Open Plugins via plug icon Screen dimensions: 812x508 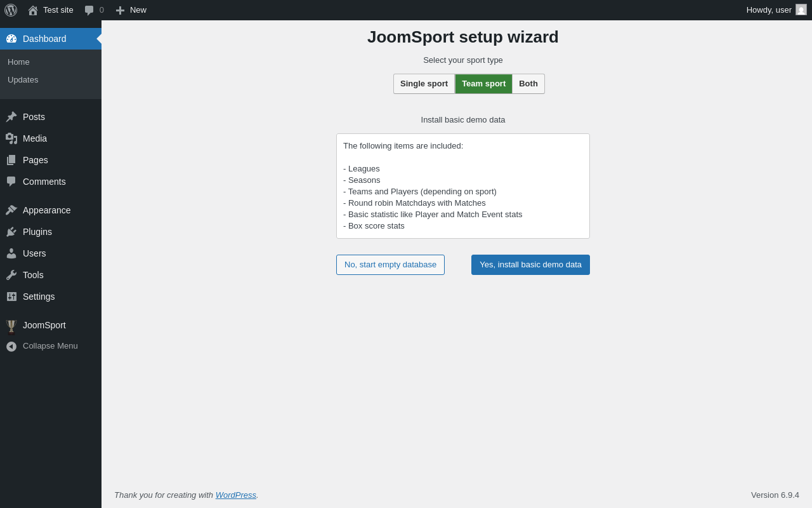point(11,232)
